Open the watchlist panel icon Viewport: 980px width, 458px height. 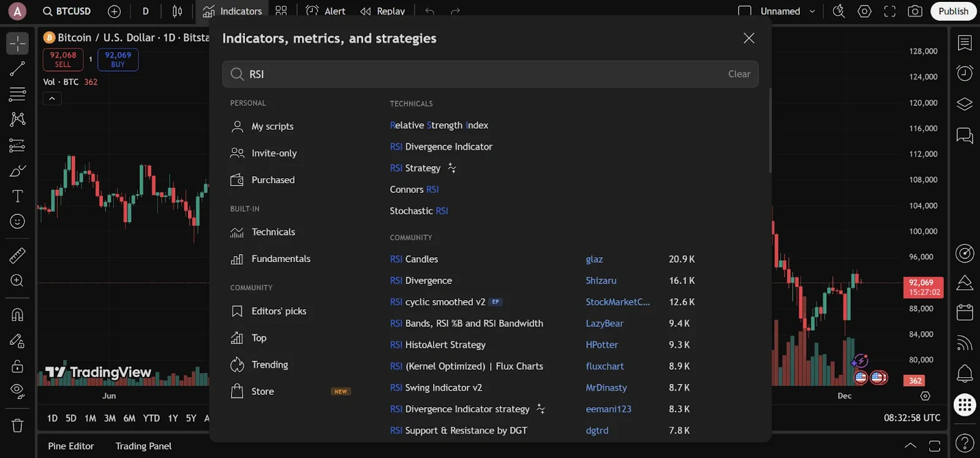(x=965, y=43)
